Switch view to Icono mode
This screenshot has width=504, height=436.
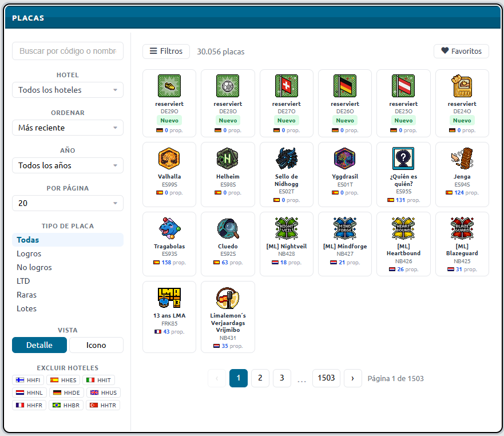click(96, 345)
